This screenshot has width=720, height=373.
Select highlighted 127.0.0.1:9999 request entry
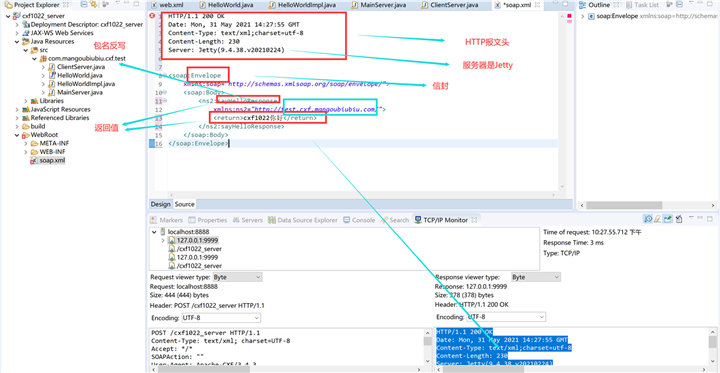coord(193,240)
